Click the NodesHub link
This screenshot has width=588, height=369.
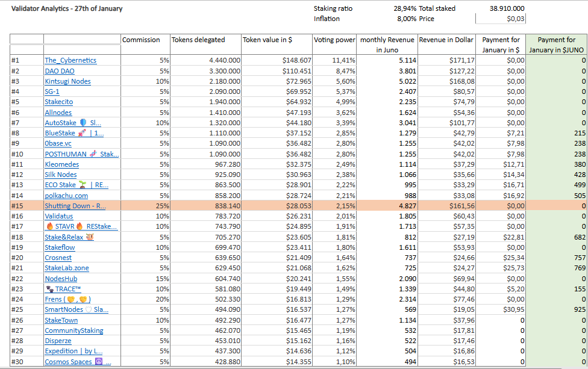[x=61, y=279]
